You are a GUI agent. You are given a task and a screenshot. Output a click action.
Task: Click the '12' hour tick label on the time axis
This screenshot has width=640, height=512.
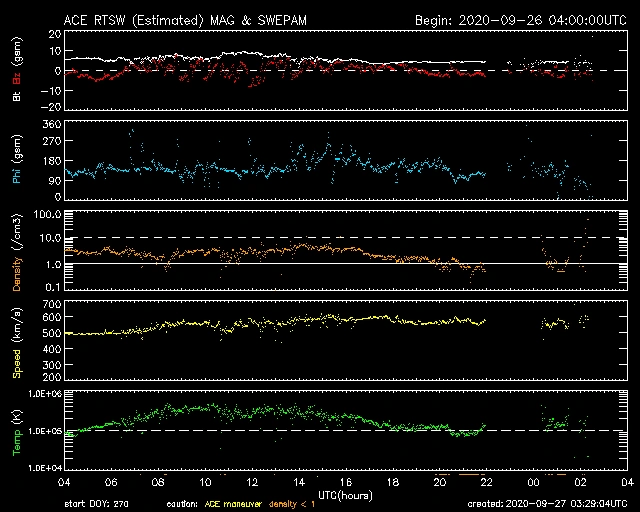coord(252,483)
